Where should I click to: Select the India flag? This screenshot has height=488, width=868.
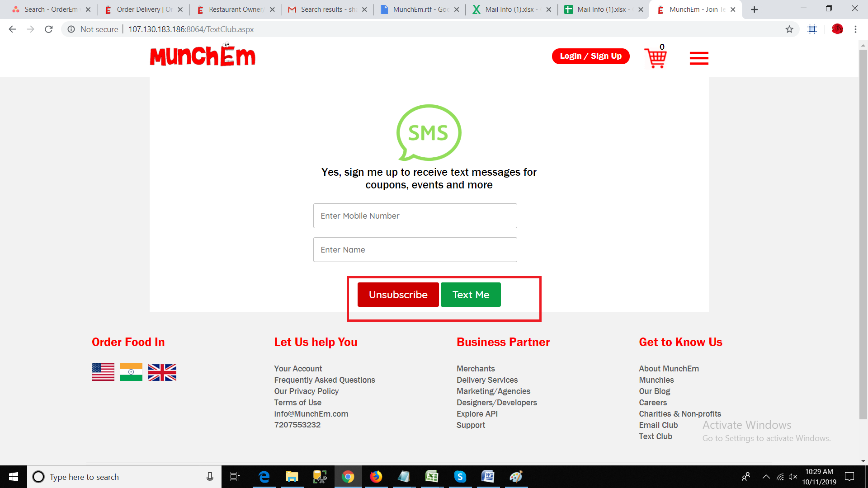(x=131, y=372)
